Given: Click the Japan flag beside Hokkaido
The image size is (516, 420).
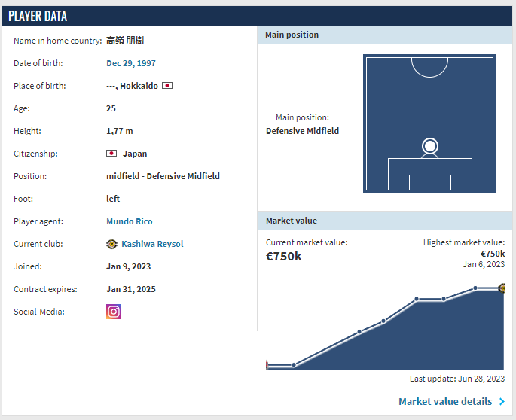Looking at the screenshot, I should [x=167, y=86].
